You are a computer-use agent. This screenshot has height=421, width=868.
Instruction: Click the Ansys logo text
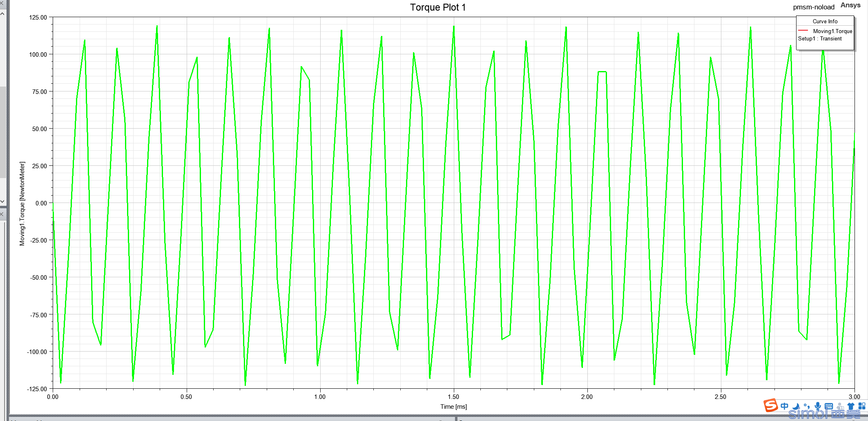(850, 5)
